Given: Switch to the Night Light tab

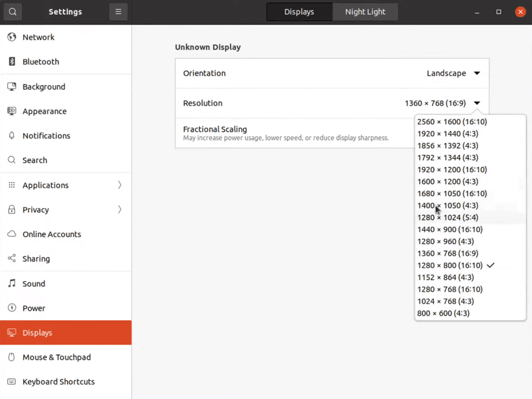Looking at the screenshot, I should pyautogui.click(x=365, y=11).
